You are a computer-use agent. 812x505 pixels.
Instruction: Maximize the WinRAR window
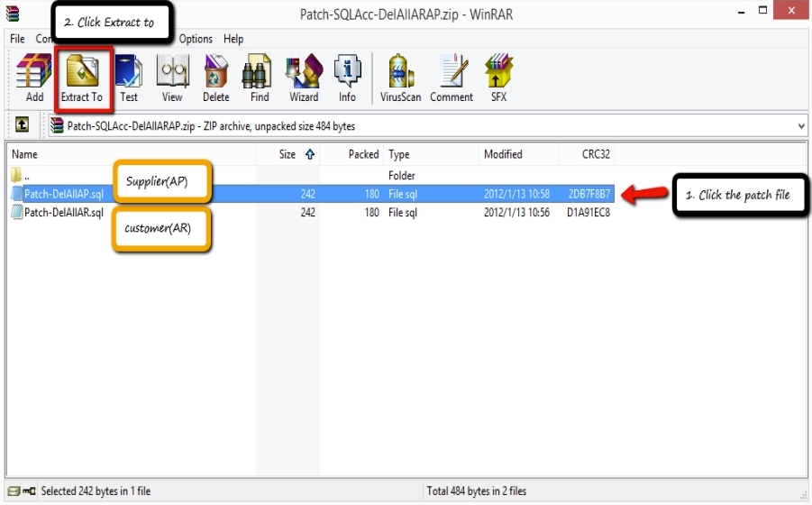coord(762,10)
